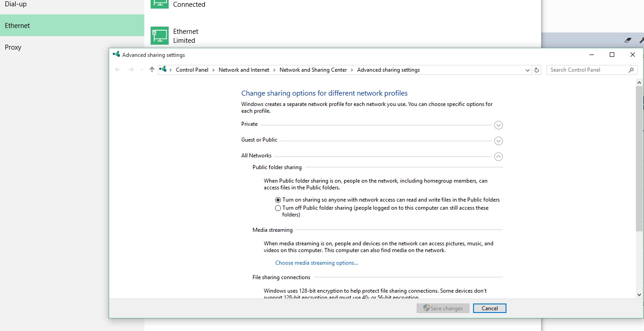This screenshot has width=644, height=331.
Task: Click the back arrow in the address bar
Action: [118, 69]
